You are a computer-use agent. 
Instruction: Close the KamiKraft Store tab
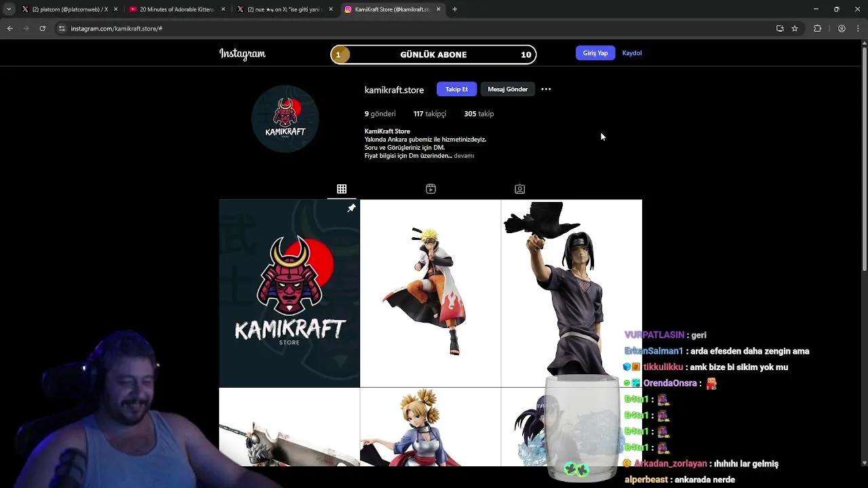pyautogui.click(x=438, y=9)
